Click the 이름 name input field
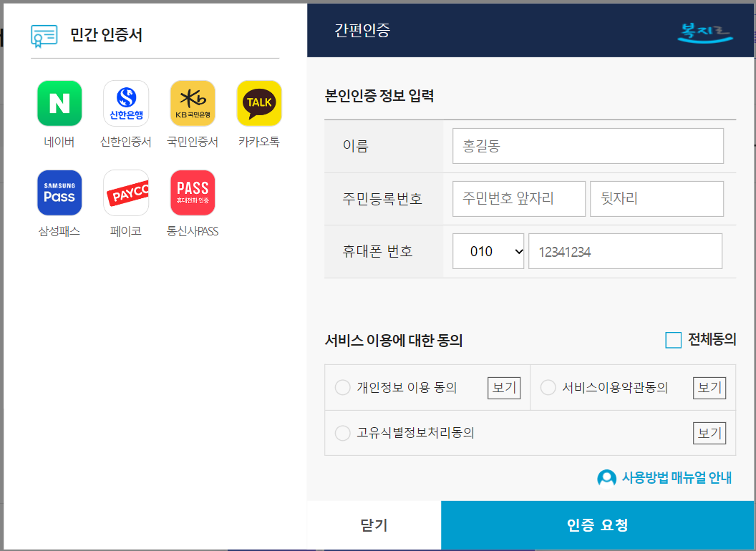756x551 pixels. coord(588,145)
